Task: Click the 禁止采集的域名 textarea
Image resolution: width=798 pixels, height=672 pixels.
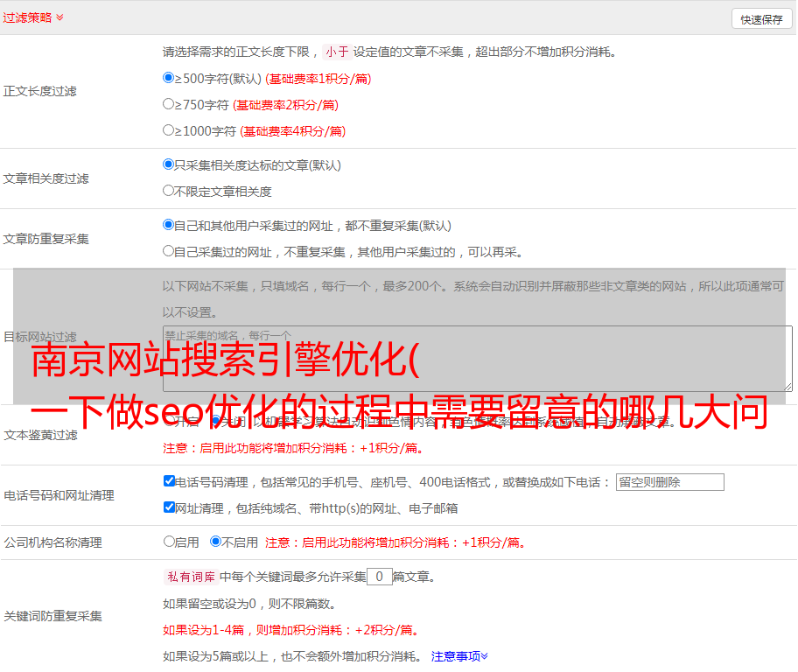Action: pos(478,359)
